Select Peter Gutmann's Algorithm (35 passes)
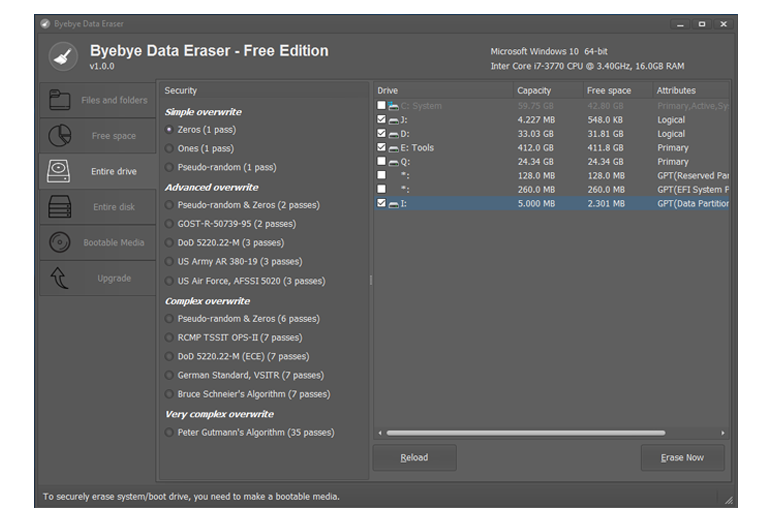The image size is (771, 524). pos(169,433)
